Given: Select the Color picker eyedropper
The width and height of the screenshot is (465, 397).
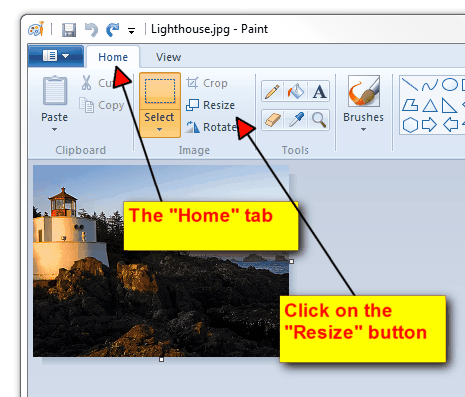Looking at the screenshot, I should (296, 120).
